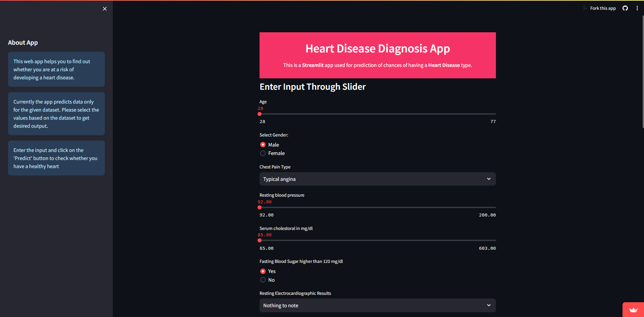Viewport: 644px width, 317px height.
Task: Select the Female gender option
Action: (x=263, y=153)
